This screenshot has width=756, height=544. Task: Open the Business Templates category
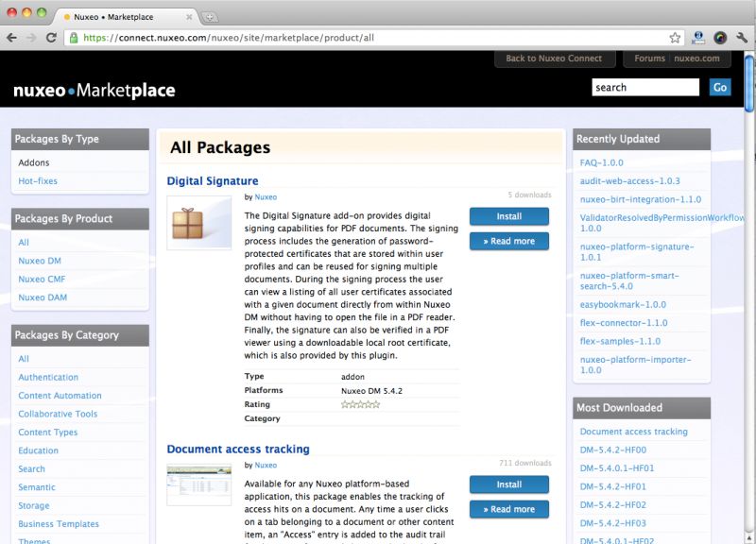(x=59, y=523)
